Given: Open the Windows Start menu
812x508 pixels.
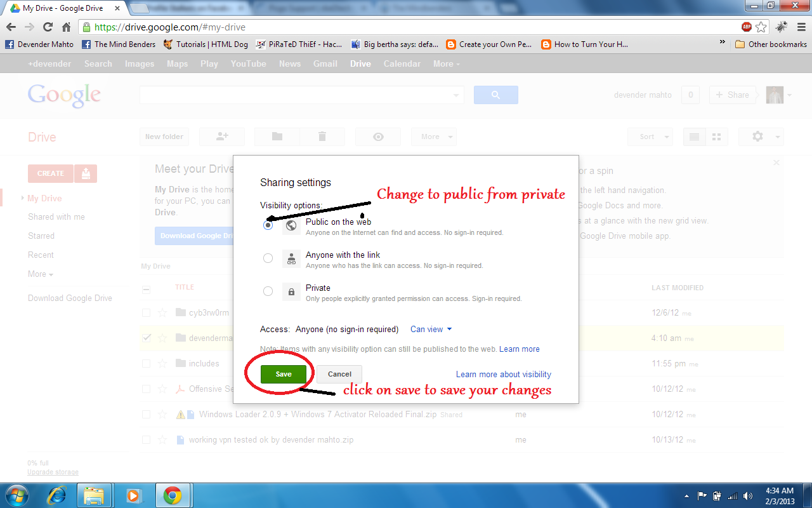Looking at the screenshot, I should 16,495.
